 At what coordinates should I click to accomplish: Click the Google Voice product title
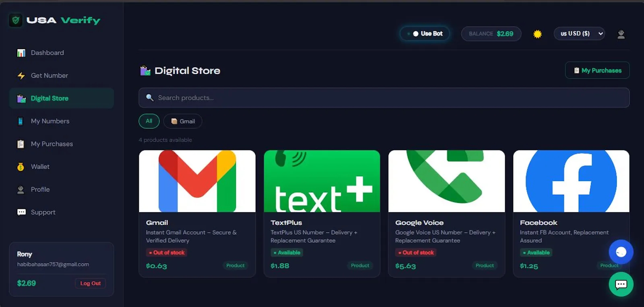click(x=419, y=223)
